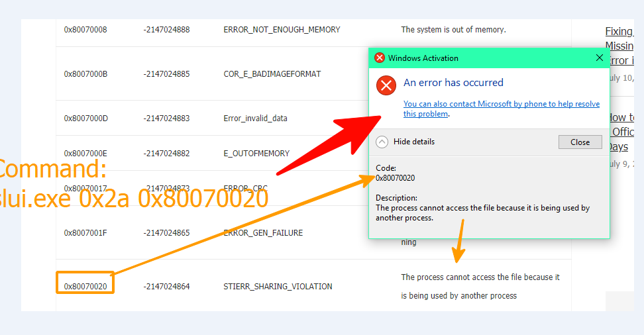Open the 'How to' article link in the sidebar
644x335 pixels.
coord(621,117)
